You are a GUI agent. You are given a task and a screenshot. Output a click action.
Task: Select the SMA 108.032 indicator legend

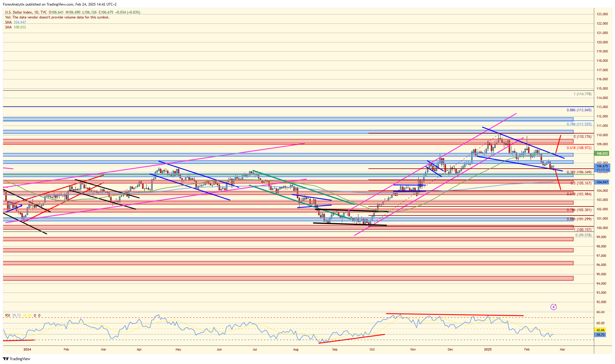16,27
